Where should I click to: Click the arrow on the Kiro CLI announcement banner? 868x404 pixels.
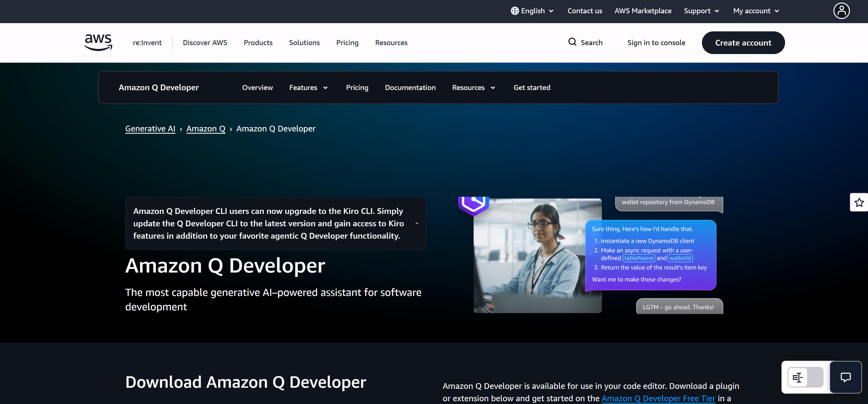pyautogui.click(x=417, y=223)
